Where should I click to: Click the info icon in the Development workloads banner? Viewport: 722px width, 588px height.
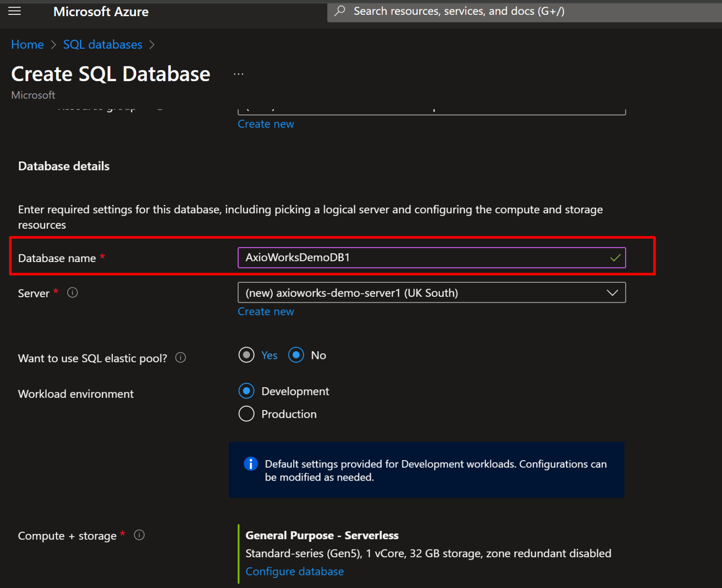coord(251,464)
